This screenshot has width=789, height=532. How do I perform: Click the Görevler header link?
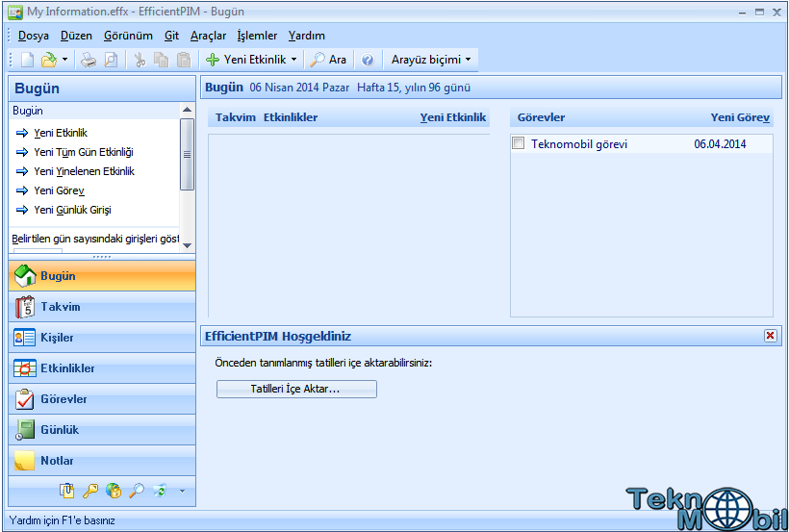tap(541, 117)
